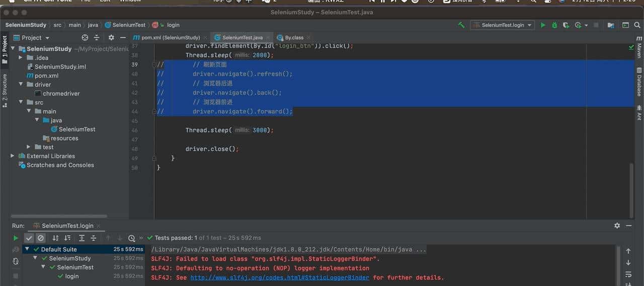
Task: Open Project panel settings gear
Action: pyautogui.click(x=111, y=38)
